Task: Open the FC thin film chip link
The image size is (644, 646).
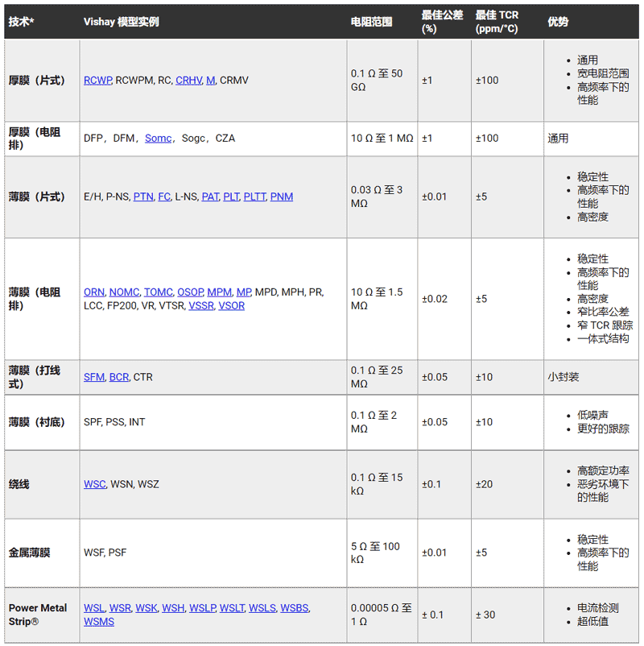Action: click(x=164, y=197)
